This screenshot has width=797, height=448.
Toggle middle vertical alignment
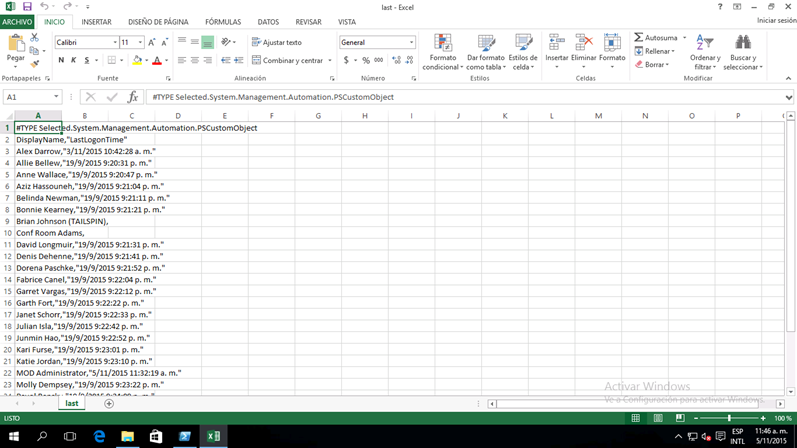point(195,43)
